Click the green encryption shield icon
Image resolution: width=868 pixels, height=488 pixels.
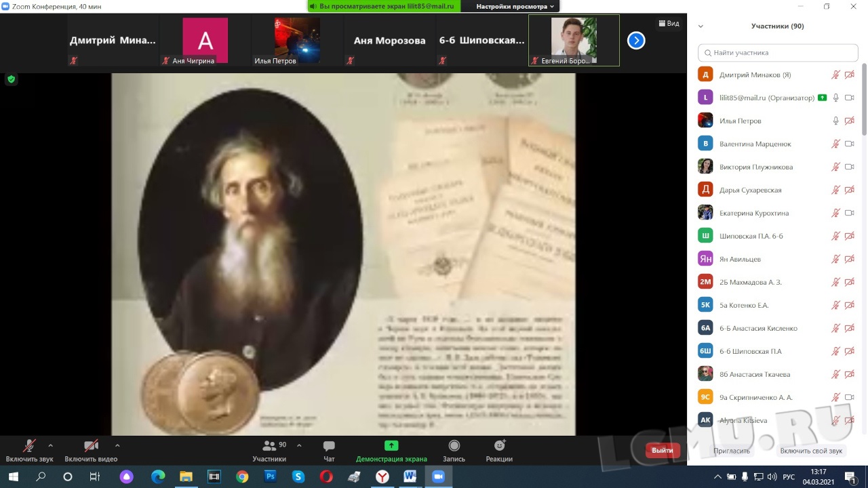pyautogui.click(x=11, y=79)
